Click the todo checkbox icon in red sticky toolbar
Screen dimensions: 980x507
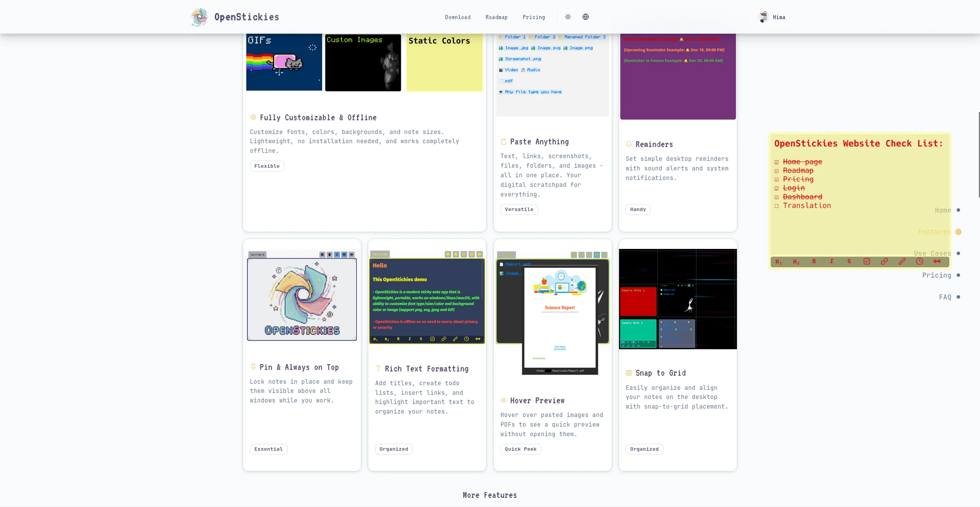(867, 261)
